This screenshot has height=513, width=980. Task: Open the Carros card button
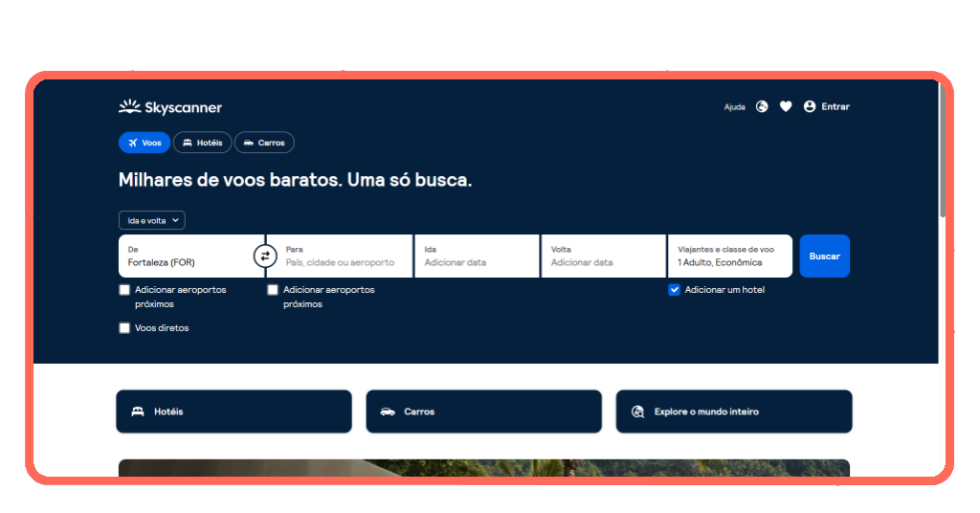483,412
